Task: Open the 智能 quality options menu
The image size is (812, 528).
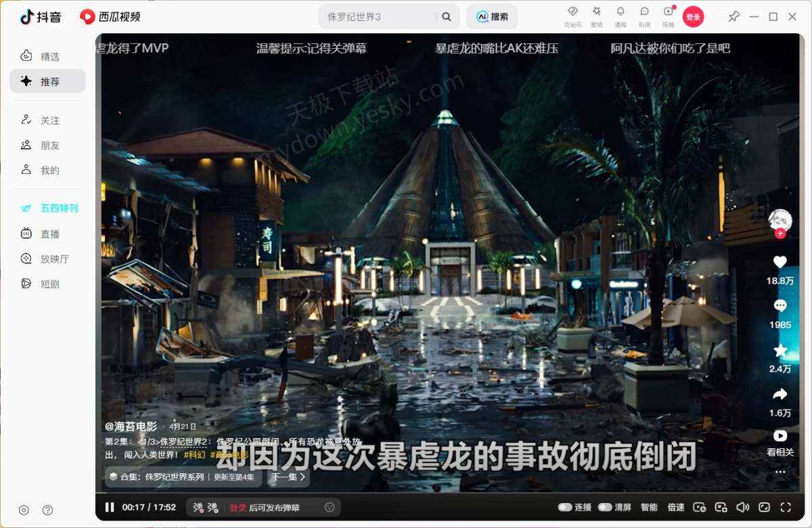Action: pos(649,507)
